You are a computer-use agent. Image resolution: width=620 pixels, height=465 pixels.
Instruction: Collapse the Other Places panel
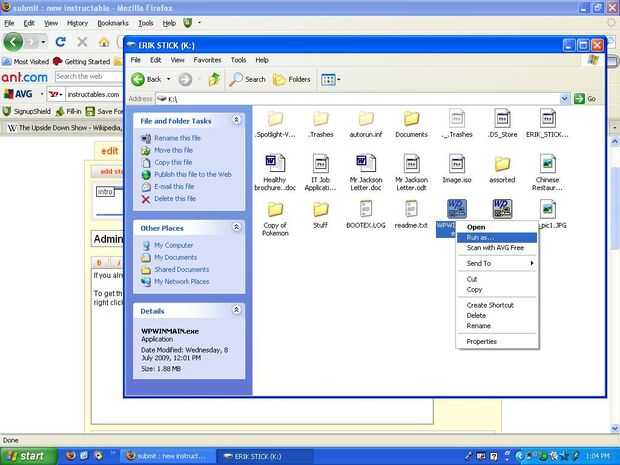tap(236, 227)
